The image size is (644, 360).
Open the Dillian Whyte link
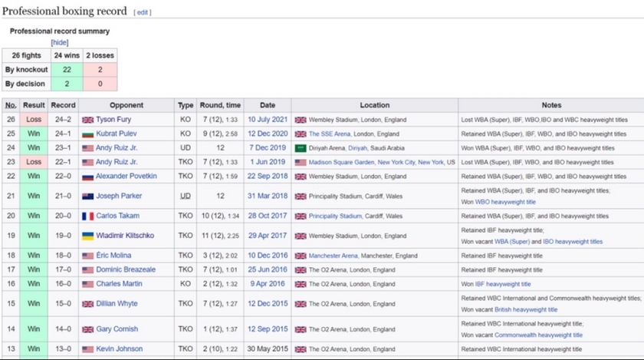click(x=117, y=303)
